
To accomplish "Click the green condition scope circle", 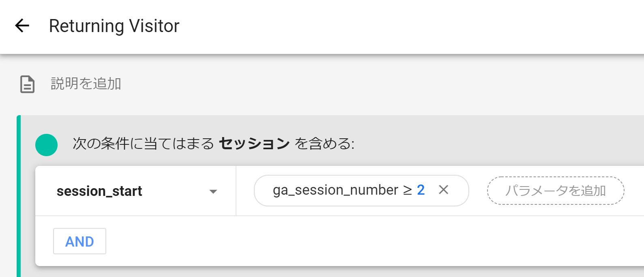I will [46, 144].
